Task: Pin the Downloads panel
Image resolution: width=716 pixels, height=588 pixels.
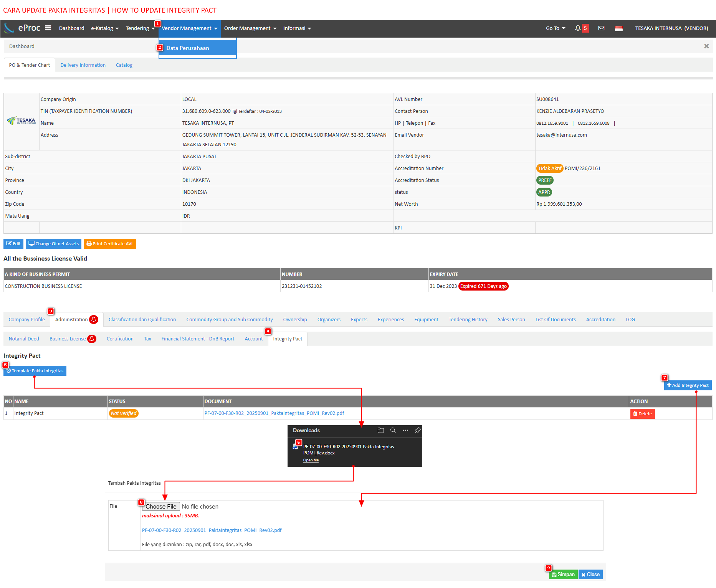Action: [418, 430]
